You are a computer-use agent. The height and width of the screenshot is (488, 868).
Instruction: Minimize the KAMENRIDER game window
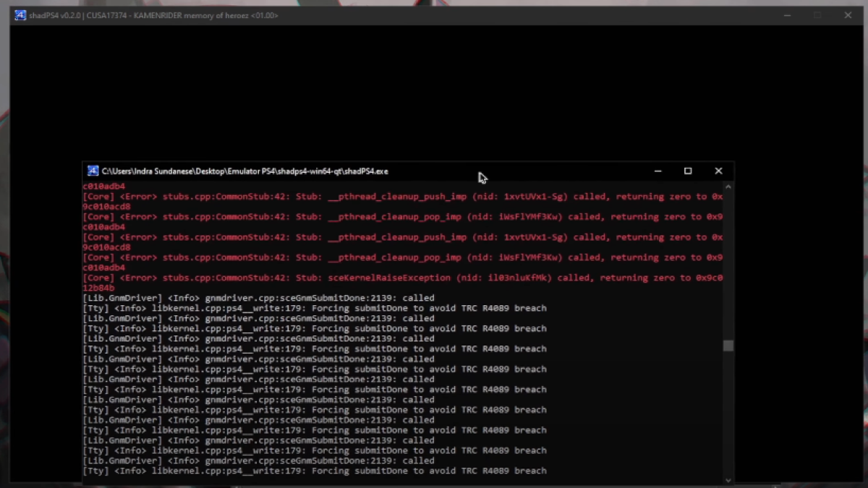pos(787,15)
